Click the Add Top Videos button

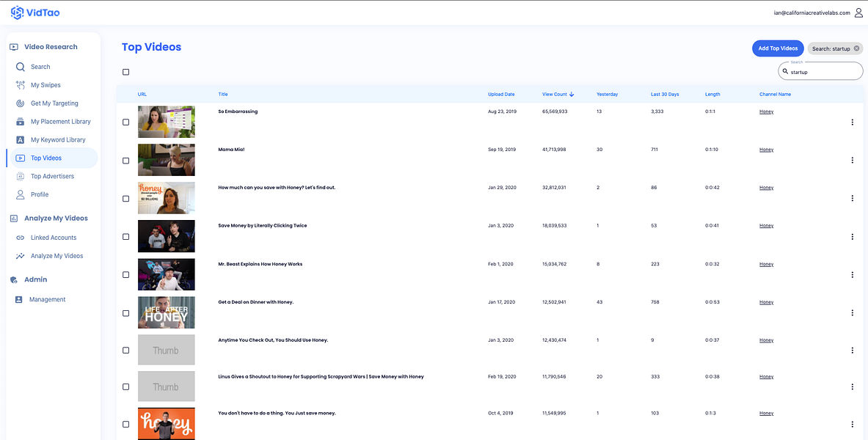pos(778,48)
